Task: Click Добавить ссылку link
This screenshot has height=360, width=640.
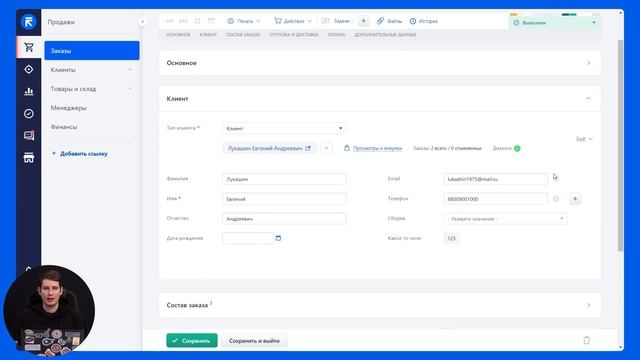Action: (x=80, y=153)
